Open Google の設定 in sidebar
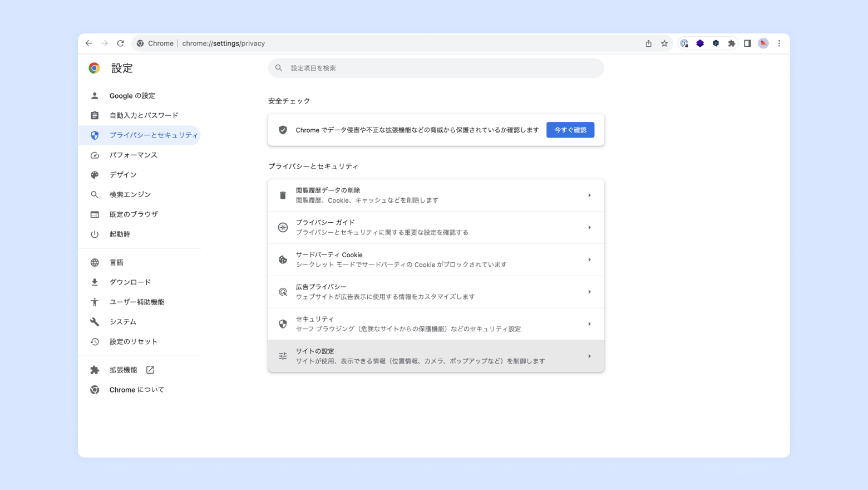This screenshot has height=490, width=868. 139,96
